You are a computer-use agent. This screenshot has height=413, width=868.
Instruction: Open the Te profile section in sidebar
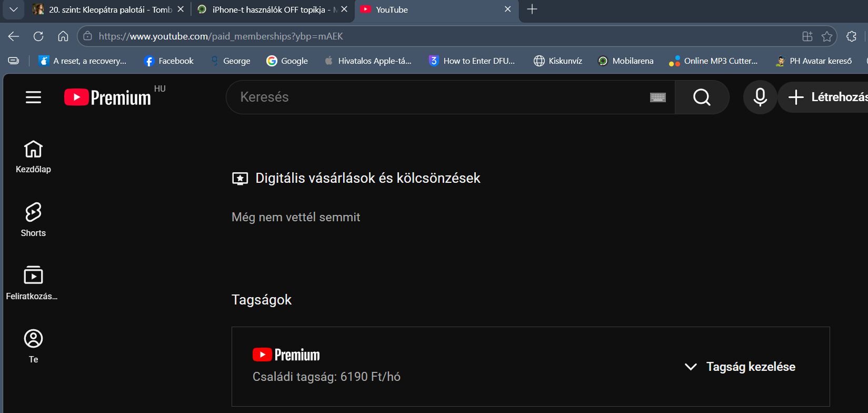tap(33, 346)
